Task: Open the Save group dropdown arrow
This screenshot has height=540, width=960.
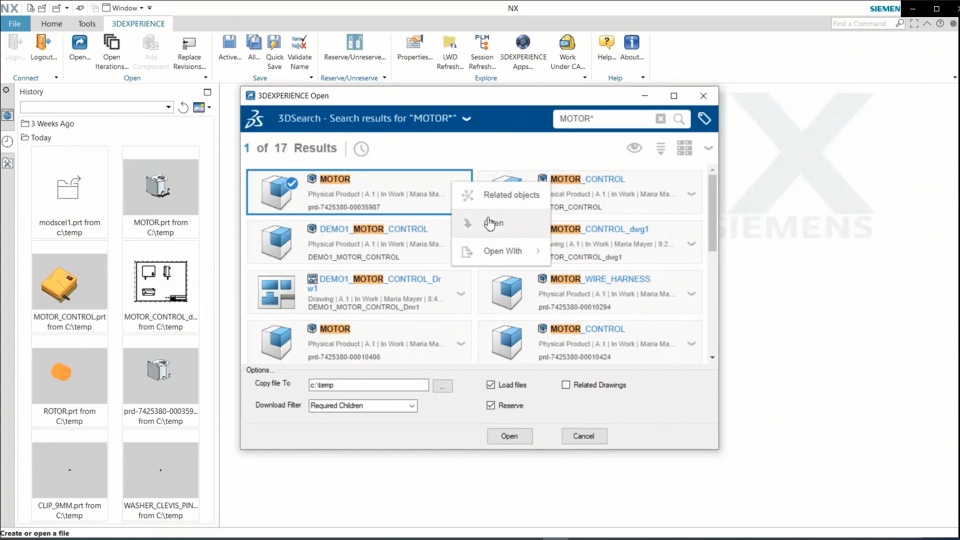Action: (x=311, y=78)
